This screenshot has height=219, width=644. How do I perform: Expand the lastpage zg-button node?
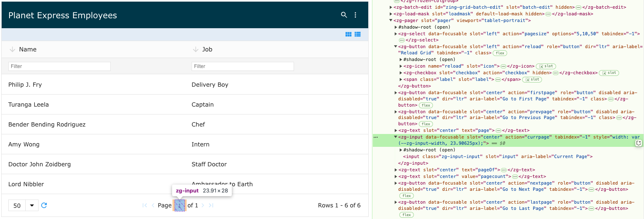click(x=396, y=202)
